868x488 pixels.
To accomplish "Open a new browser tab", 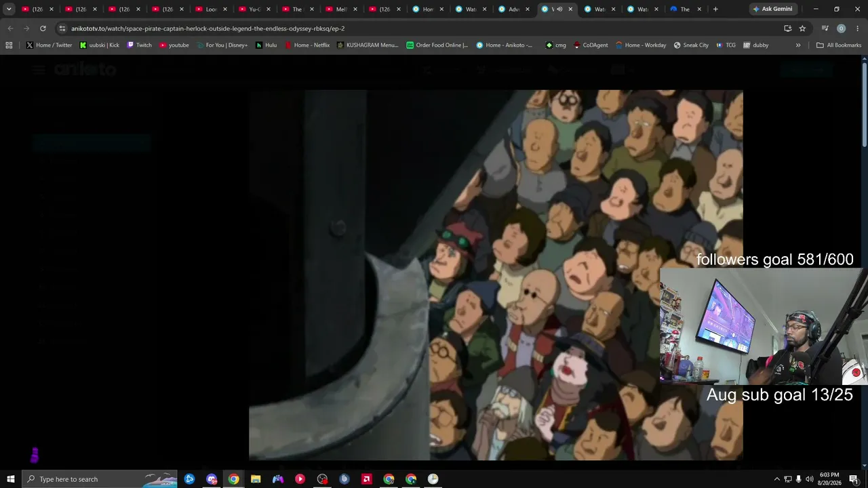I will [x=715, y=9].
